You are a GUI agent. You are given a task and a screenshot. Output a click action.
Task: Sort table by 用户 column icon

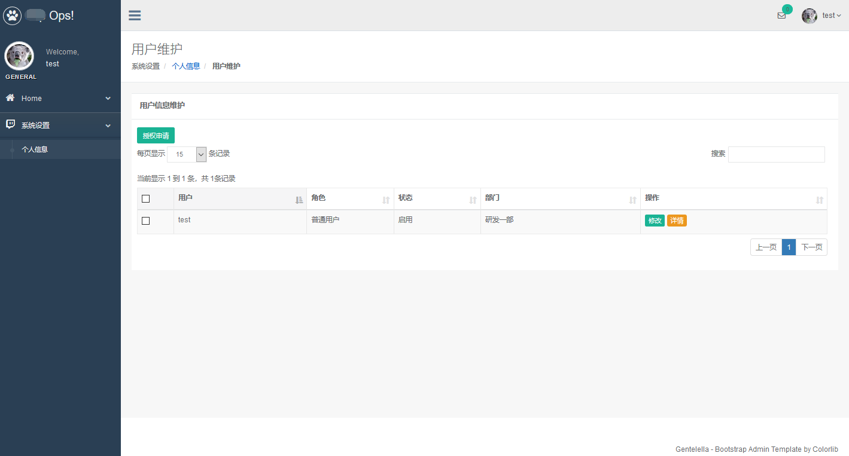tap(299, 200)
